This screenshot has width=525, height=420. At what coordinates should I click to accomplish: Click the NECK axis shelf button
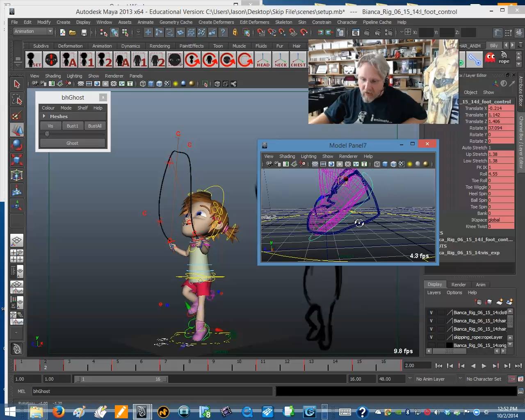[x=281, y=59]
